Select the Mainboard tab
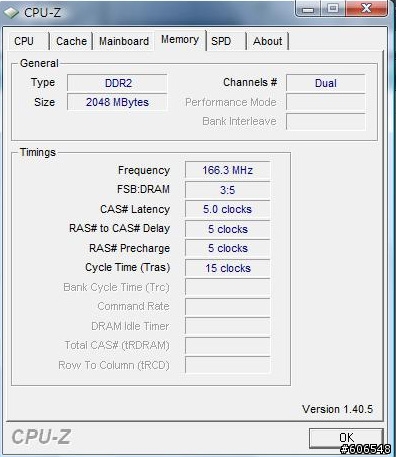Image resolution: width=396 pixels, height=457 pixels. [124, 41]
